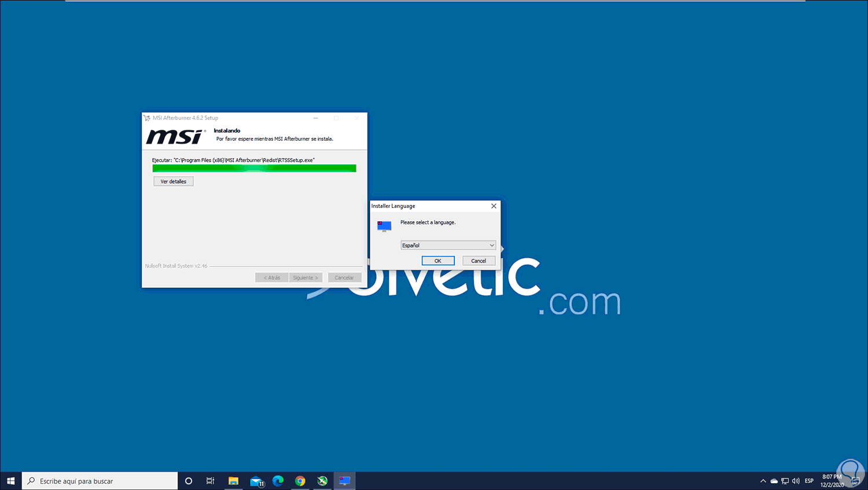Click the monitor icon in Installer Language dialog
The image size is (868, 490).
click(384, 226)
